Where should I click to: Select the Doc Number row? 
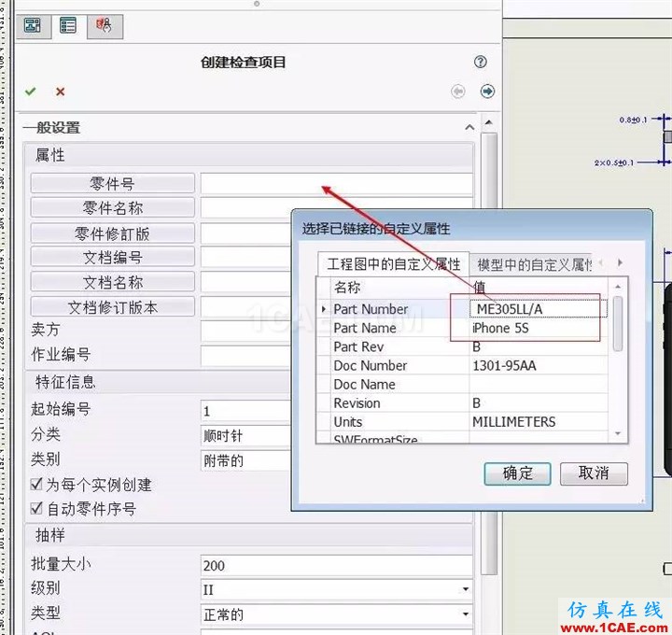coord(462,365)
